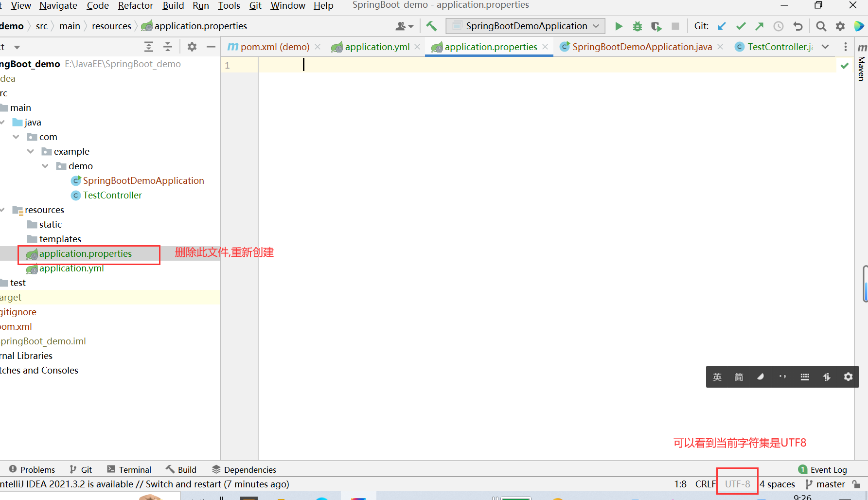Open the Tools menu
868x500 pixels.
point(229,5)
